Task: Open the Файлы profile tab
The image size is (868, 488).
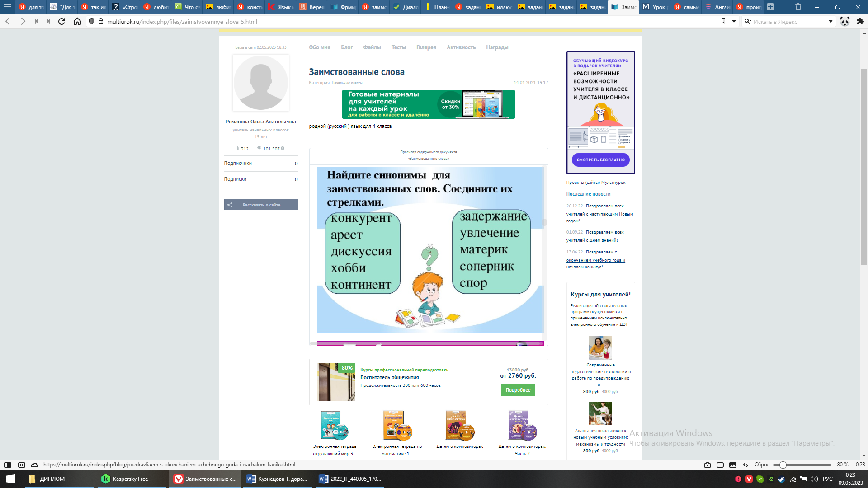Action: [x=372, y=47]
